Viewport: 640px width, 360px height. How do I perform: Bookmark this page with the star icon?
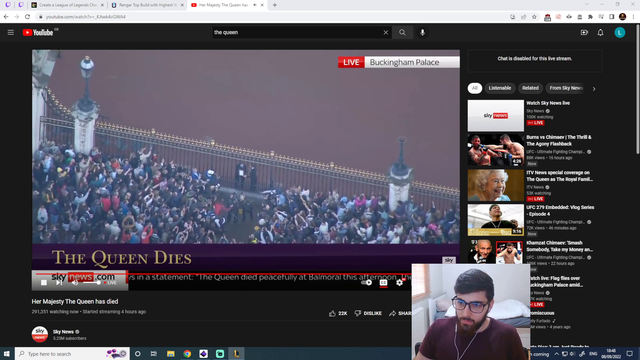pos(534,17)
